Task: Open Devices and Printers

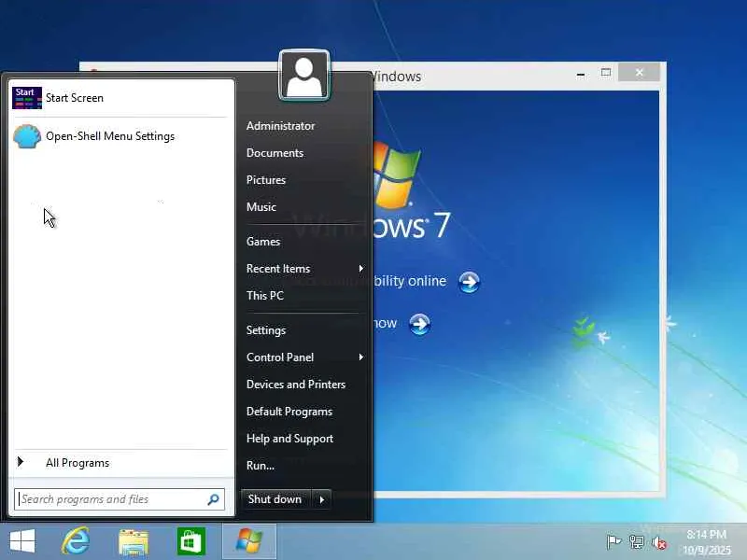Action: (296, 385)
